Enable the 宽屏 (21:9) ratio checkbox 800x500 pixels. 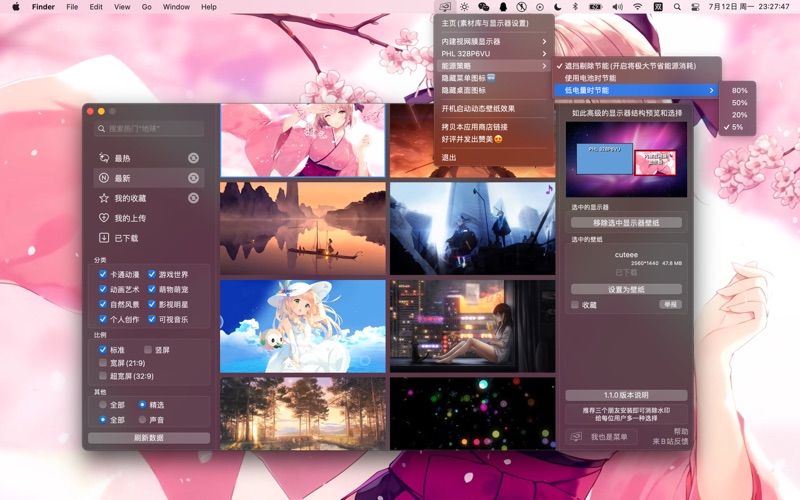(x=103, y=363)
